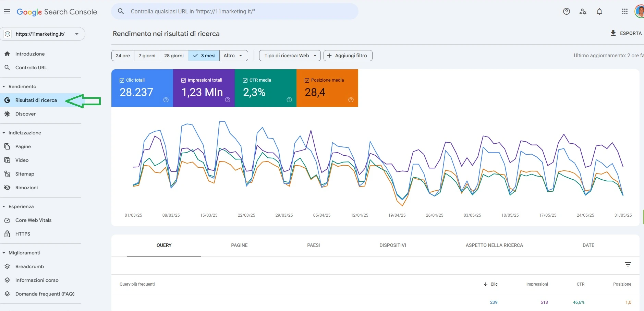Expand the Altro date range dropdown

pyautogui.click(x=233, y=56)
